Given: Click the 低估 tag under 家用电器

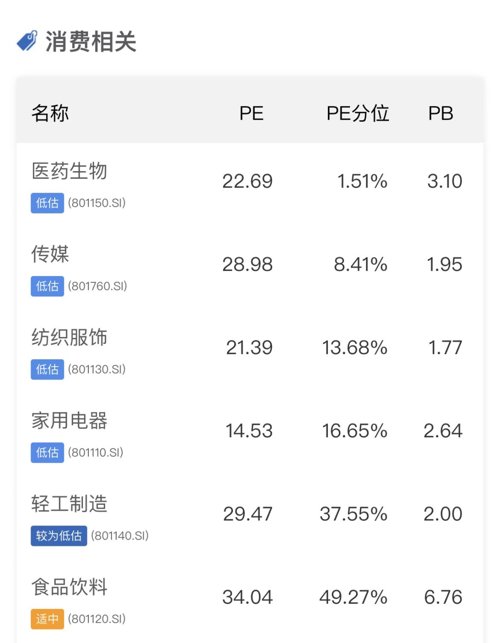Looking at the screenshot, I should pos(47,453).
